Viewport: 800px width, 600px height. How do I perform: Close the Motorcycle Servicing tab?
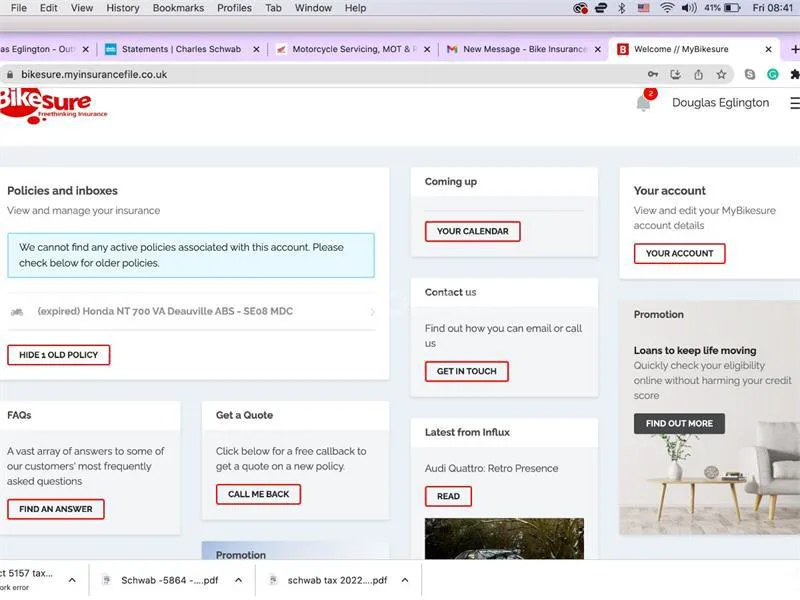pos(427,49)
